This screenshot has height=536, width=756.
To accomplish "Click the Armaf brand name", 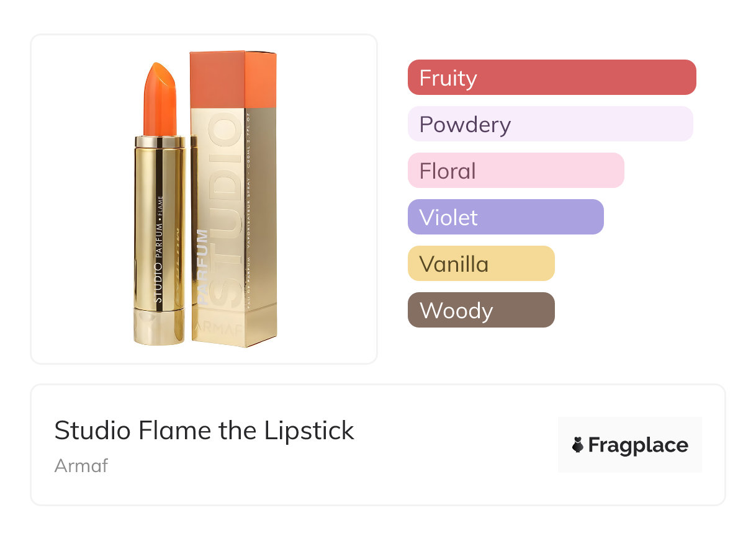I will [81, 465].
